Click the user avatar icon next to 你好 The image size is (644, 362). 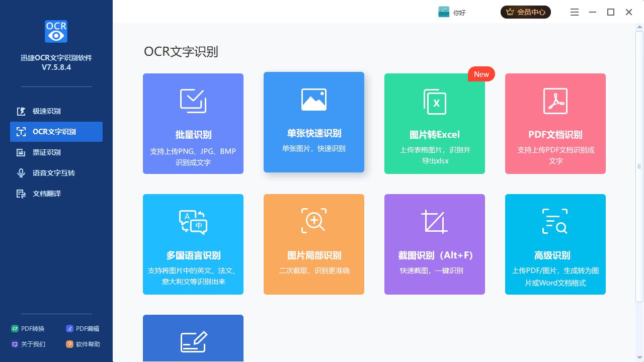(x=444, y=12)
